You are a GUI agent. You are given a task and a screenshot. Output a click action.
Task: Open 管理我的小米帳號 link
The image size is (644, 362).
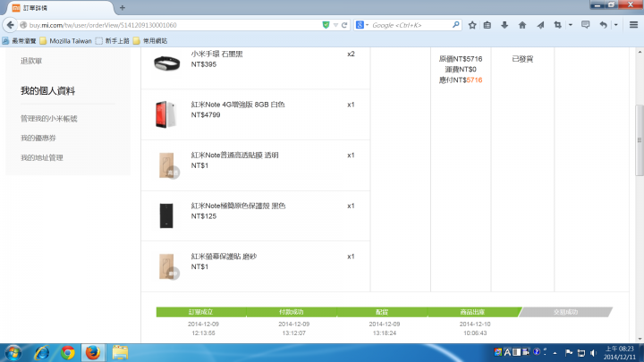pos(49,119)
